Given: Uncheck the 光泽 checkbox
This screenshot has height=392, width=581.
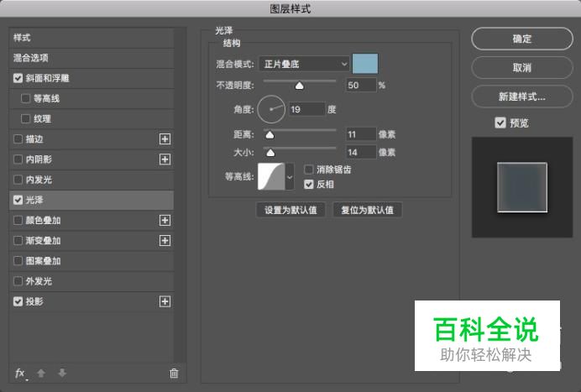Looking at the screenshot, I should 18,200.
